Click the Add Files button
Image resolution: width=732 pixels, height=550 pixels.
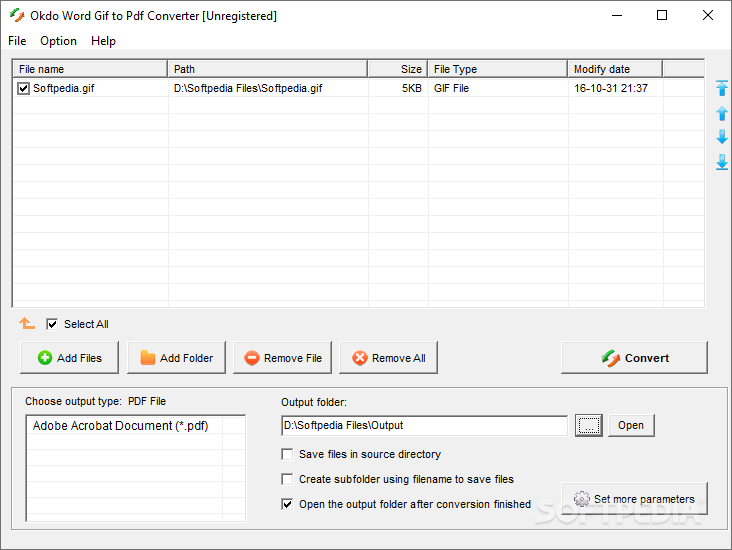click(70, 358)
